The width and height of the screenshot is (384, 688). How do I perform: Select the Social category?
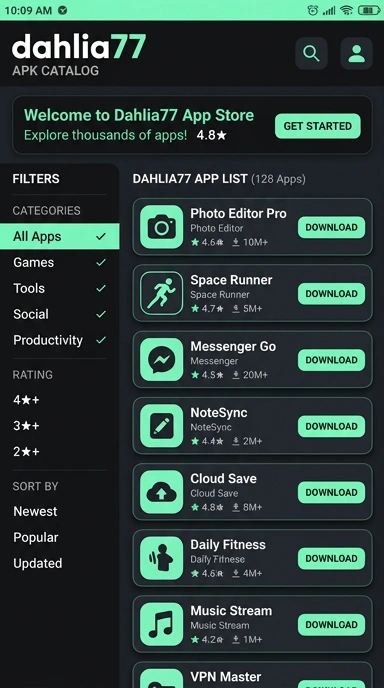(59, 314)
